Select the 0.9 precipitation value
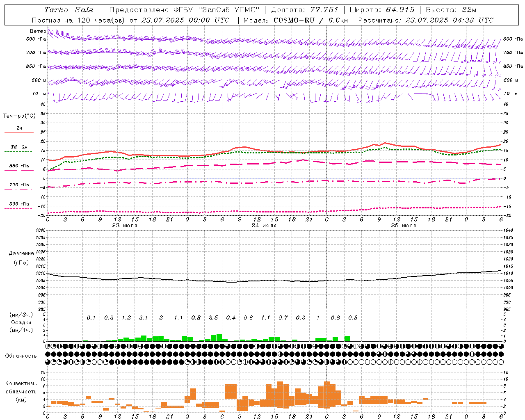Screen dimensions: 525x420 [353, 318]
